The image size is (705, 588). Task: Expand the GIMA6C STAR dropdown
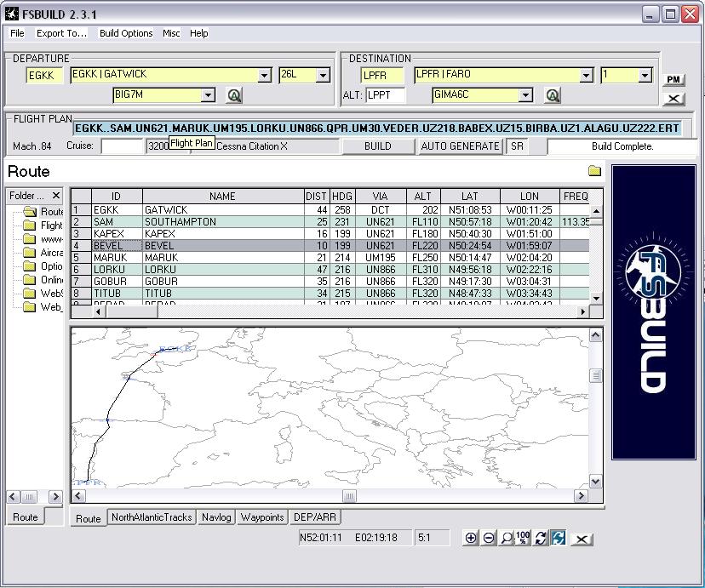coord(525,95)
